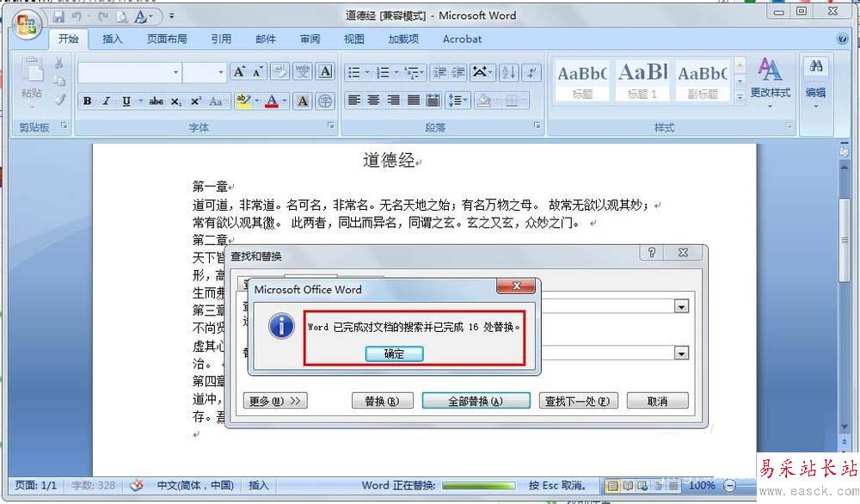Expand the styles gallery

click(740, 96)
